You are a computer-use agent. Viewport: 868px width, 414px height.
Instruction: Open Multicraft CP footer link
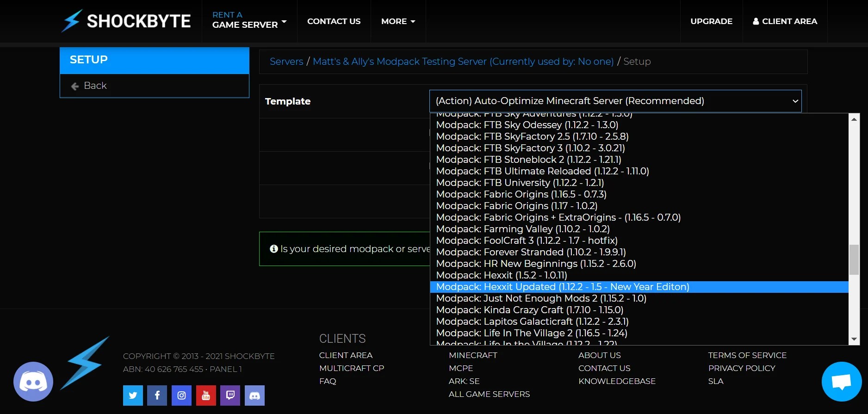pos(352,368)
